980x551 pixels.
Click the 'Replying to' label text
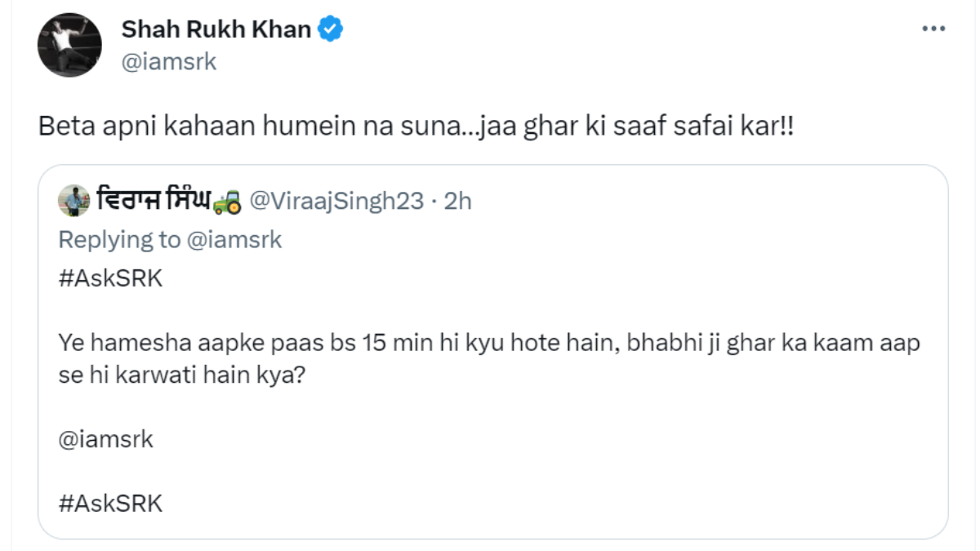[119, 239]
